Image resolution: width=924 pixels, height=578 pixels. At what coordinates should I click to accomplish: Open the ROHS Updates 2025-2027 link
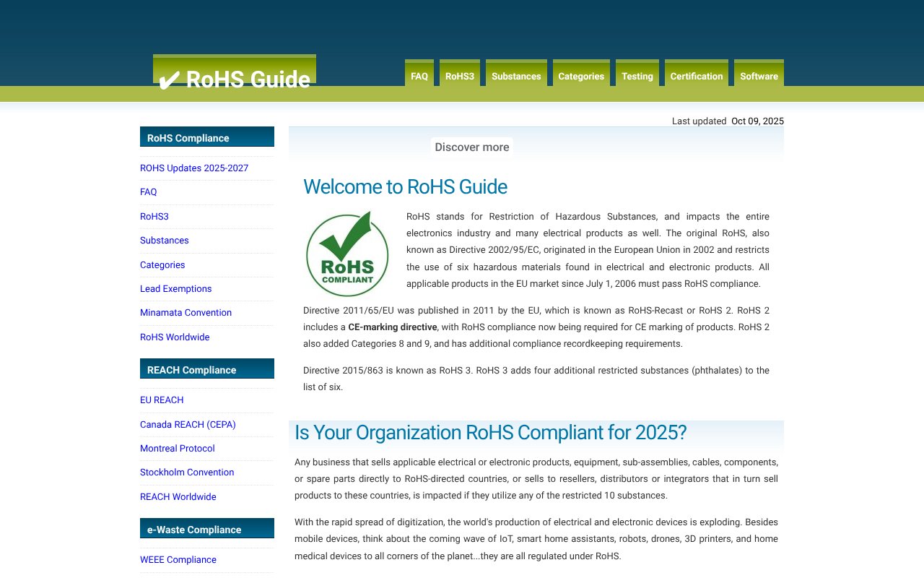(x=194, y=168)
